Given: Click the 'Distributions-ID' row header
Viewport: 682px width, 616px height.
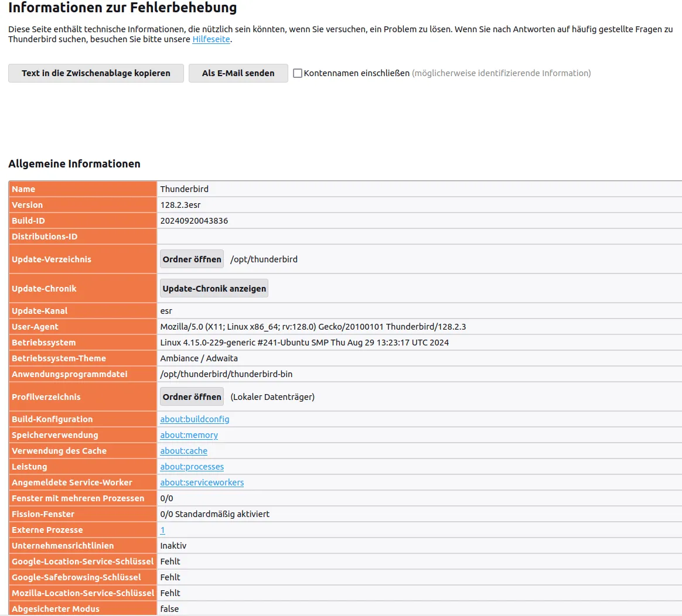Looking at the screenshot, I should coord(83,237).
